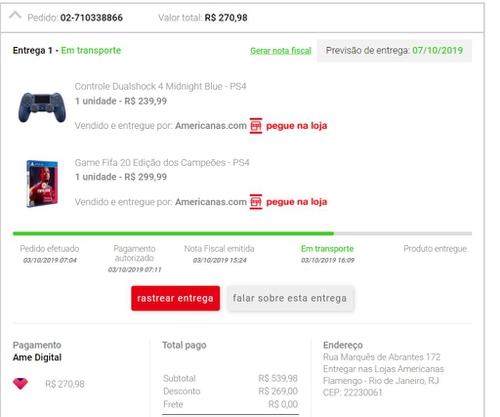Click the store icon beside Dualshock seller
The image size is (500, 417).
pos(256,126)
